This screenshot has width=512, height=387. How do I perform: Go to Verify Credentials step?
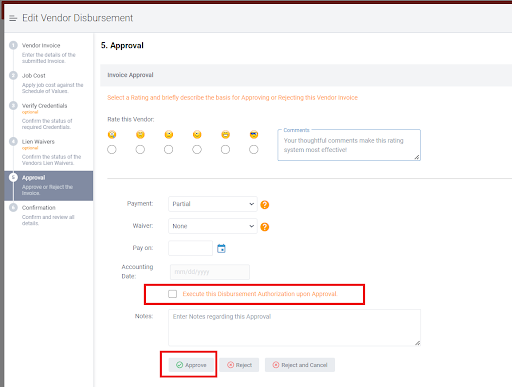point(48,116)
